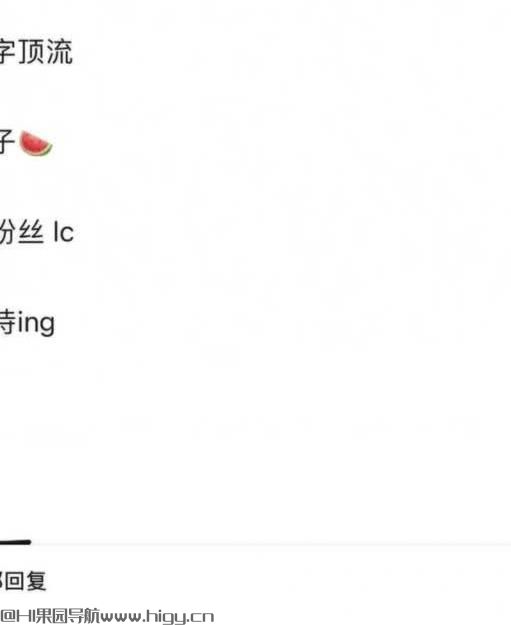Tap the 流 character in the first comment
This screenshot has height=625, width=511.
60,52
